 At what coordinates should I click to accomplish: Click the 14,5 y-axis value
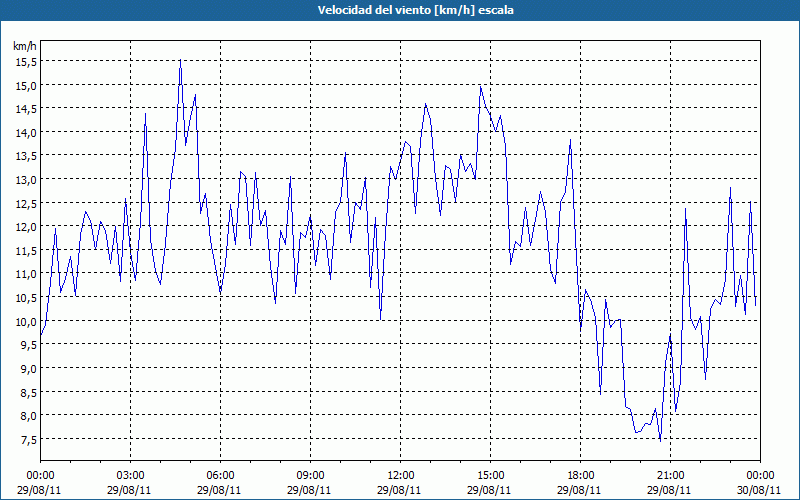coord(27,109)
